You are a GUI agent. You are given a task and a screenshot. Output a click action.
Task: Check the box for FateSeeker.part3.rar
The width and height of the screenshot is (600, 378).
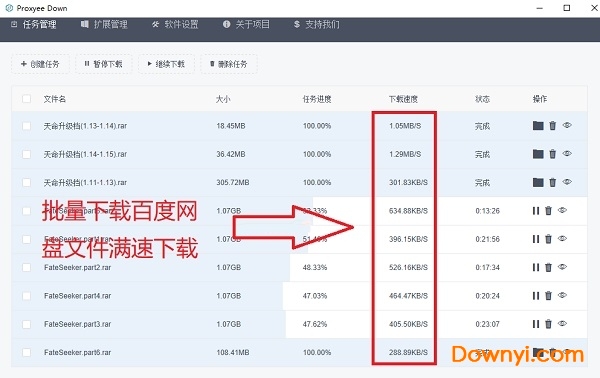pyautogui.click(x=26, y=324)
